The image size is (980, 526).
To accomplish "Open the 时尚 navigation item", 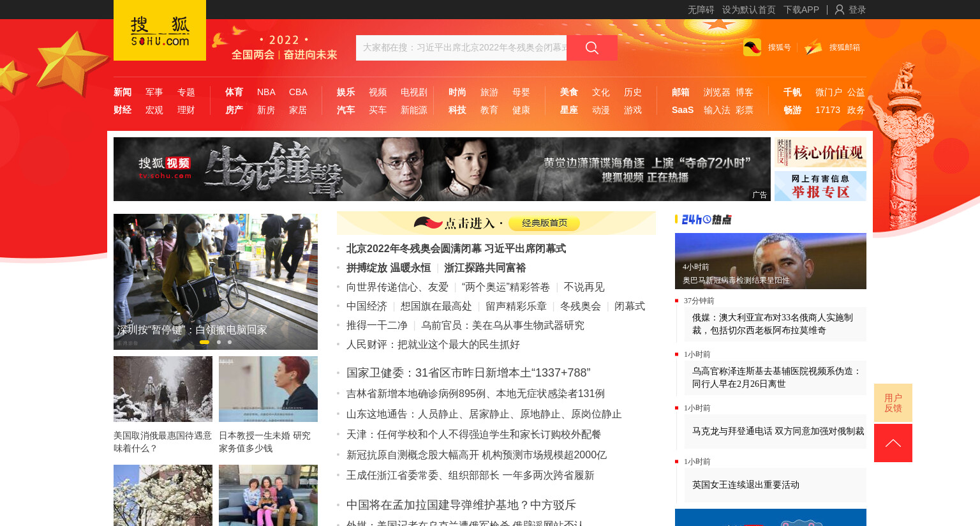I will tap(457, 92).
